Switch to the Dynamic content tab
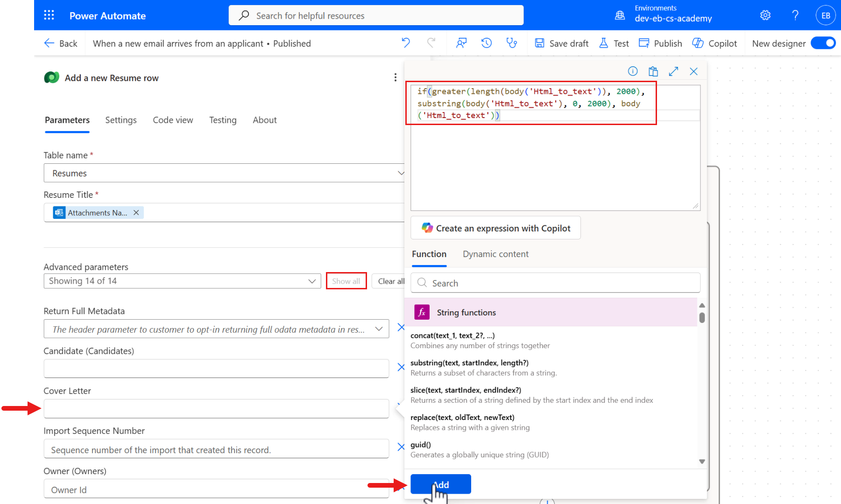This screenshot has width=841, height=504. tap(495, 254)
